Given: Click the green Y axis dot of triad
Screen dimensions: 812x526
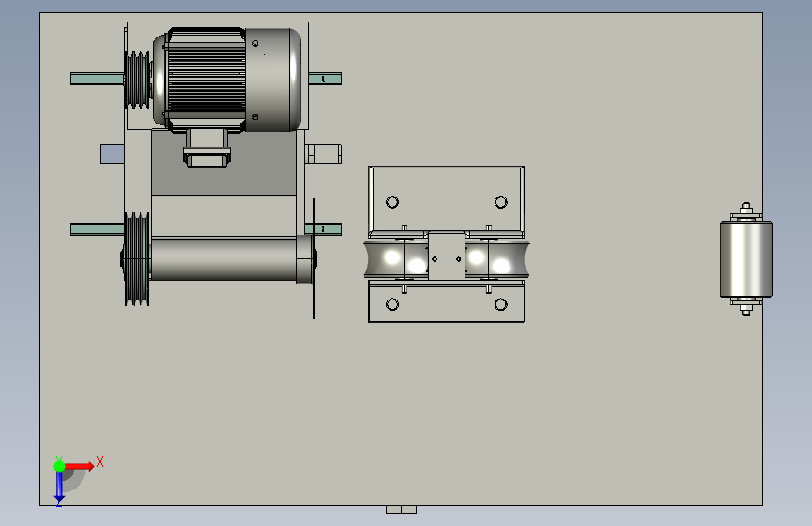Looking at the screenshot, I should [x=59, y=466].
